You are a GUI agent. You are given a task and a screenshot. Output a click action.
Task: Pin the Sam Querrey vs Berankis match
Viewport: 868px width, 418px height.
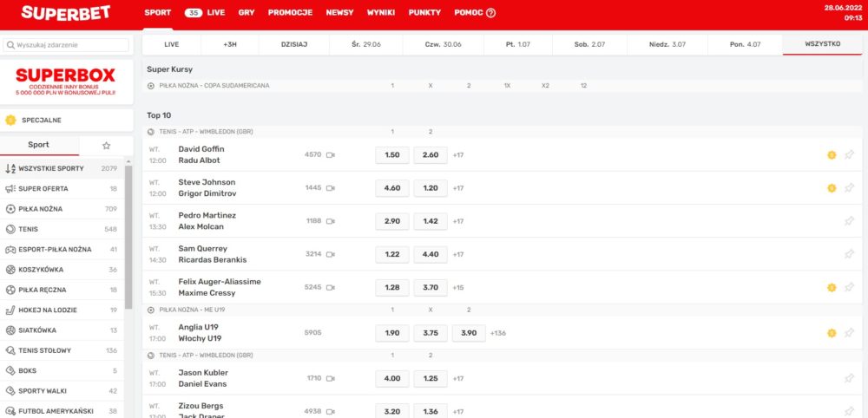(849, 254)
